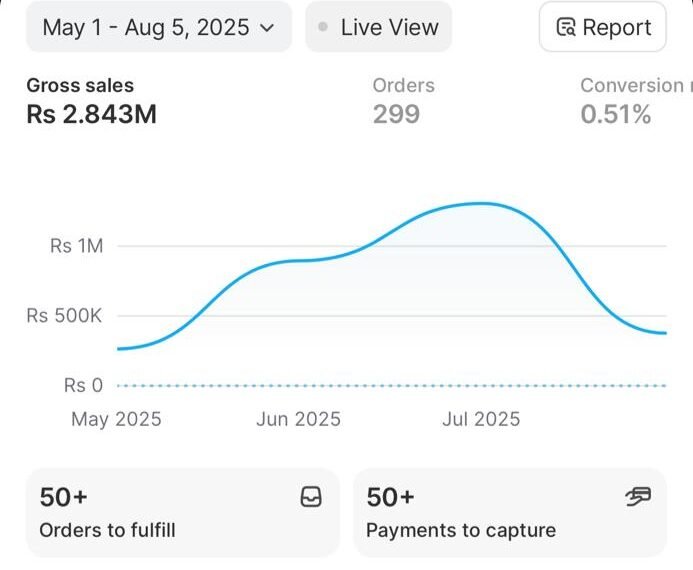
Task: Click the Rs 1M axis label
Action: tap(76, 246)
